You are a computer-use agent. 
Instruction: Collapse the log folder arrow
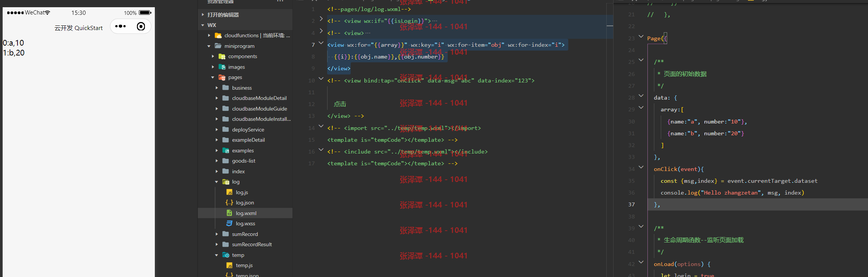click(216, 182)
